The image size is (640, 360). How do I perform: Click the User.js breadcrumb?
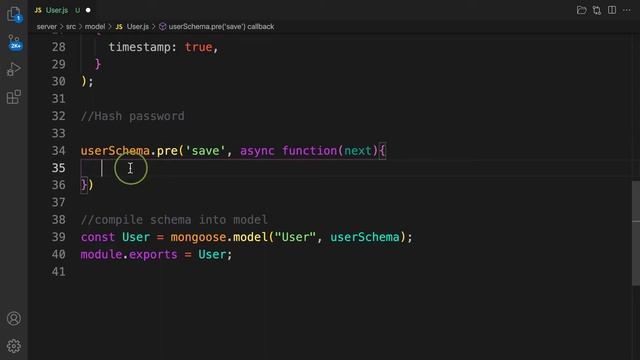[132, 27]
